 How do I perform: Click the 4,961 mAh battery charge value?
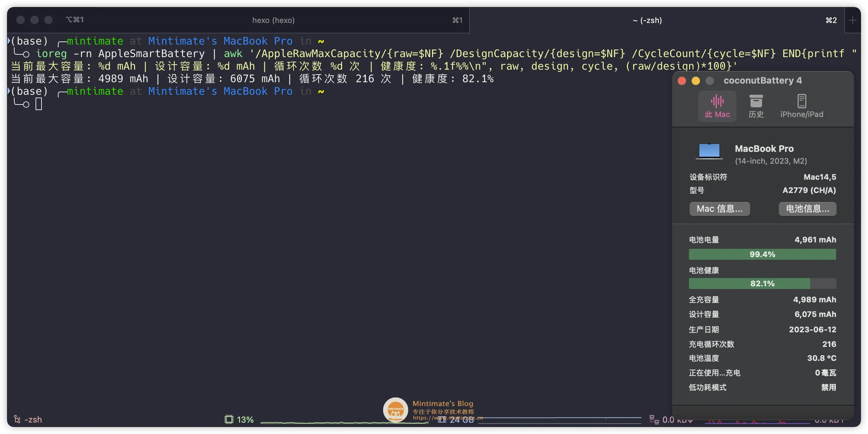pyautogui.click(x=815, y=240)
